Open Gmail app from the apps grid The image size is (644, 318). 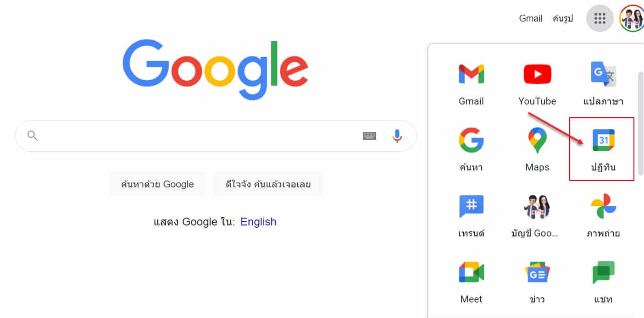(471, 84)
